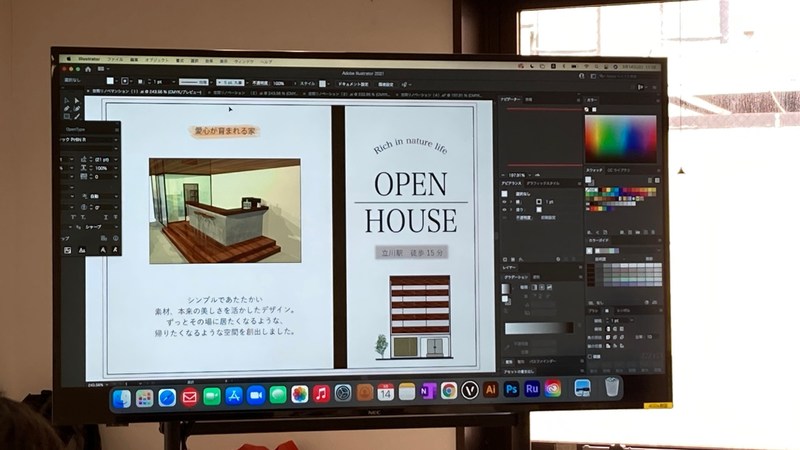Switch Swatches panel to thumbnail view

657,180
